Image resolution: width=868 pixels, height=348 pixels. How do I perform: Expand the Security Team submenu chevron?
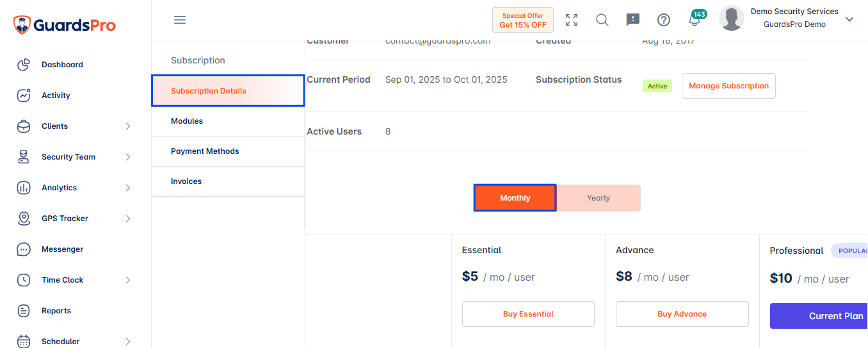pyautogui.click(x=128, y=157)
